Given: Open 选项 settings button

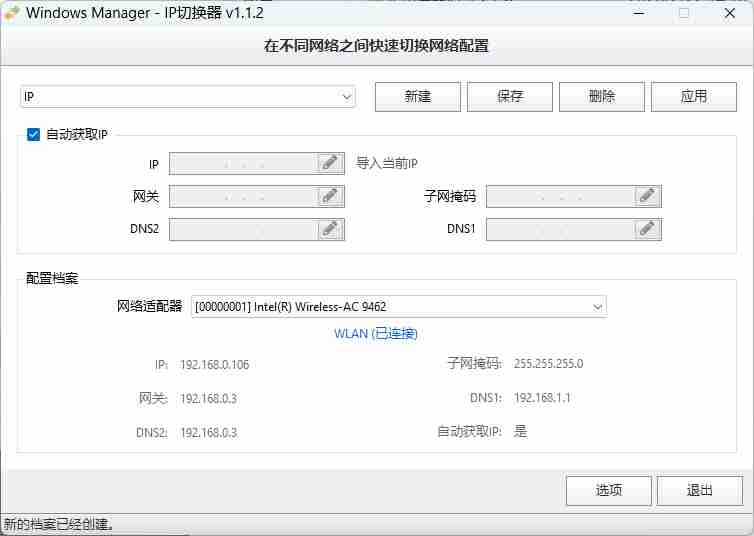Looking at the screenshot, I should (x=609, y=490).
